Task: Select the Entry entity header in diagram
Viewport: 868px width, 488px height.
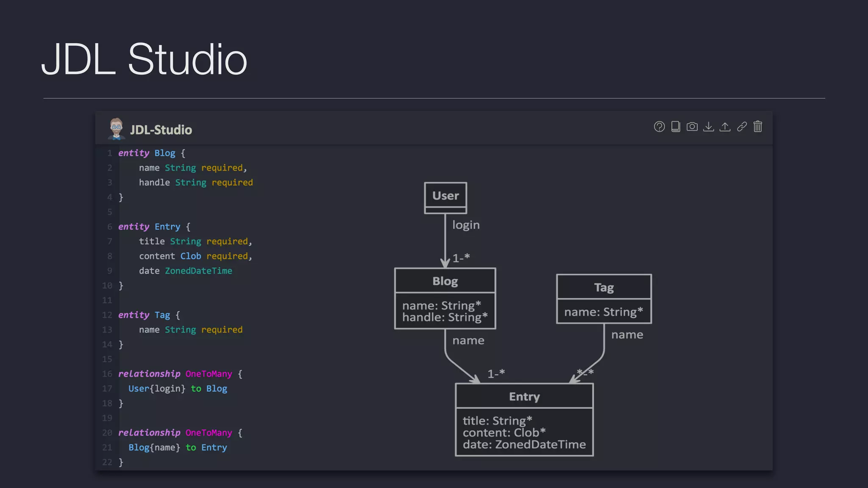Action: 524,396
